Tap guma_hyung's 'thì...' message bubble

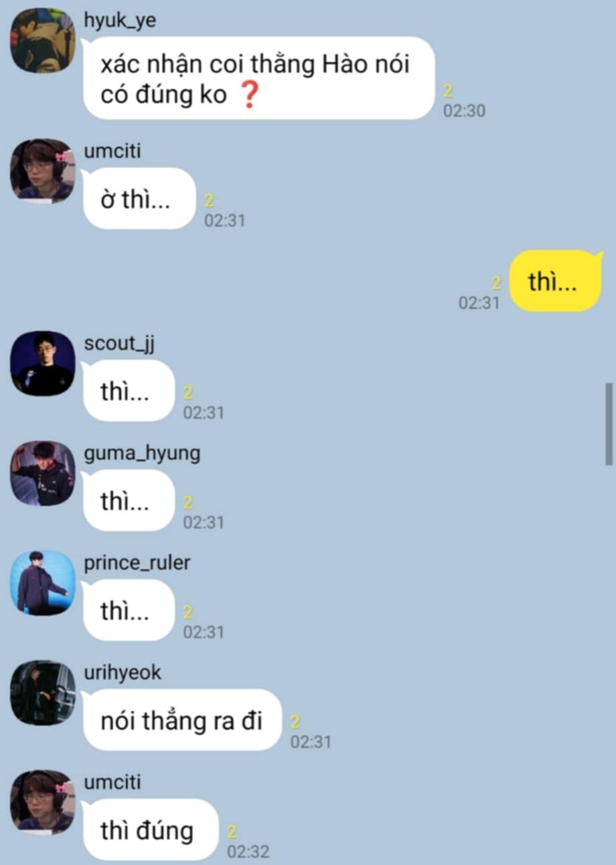point(128,501)
